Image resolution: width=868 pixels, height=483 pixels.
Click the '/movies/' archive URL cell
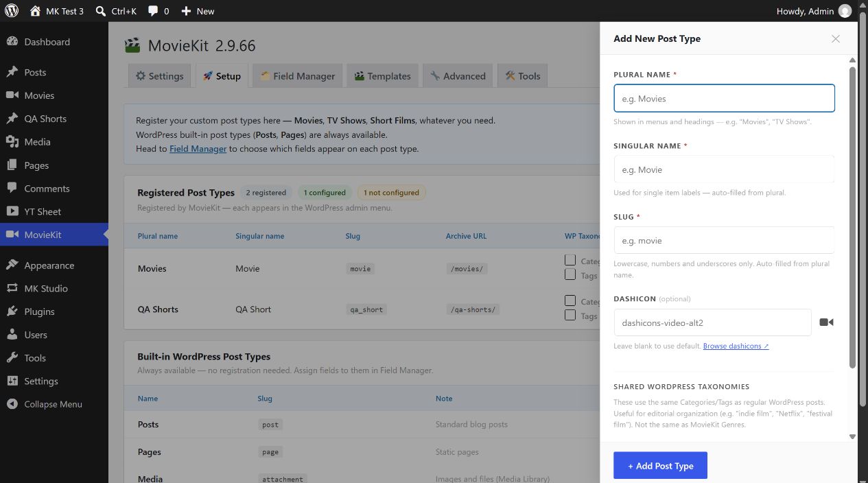467,269
